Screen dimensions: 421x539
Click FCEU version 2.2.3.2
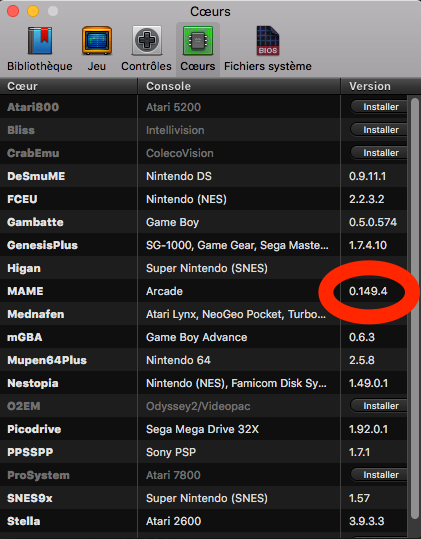point(367,199)
